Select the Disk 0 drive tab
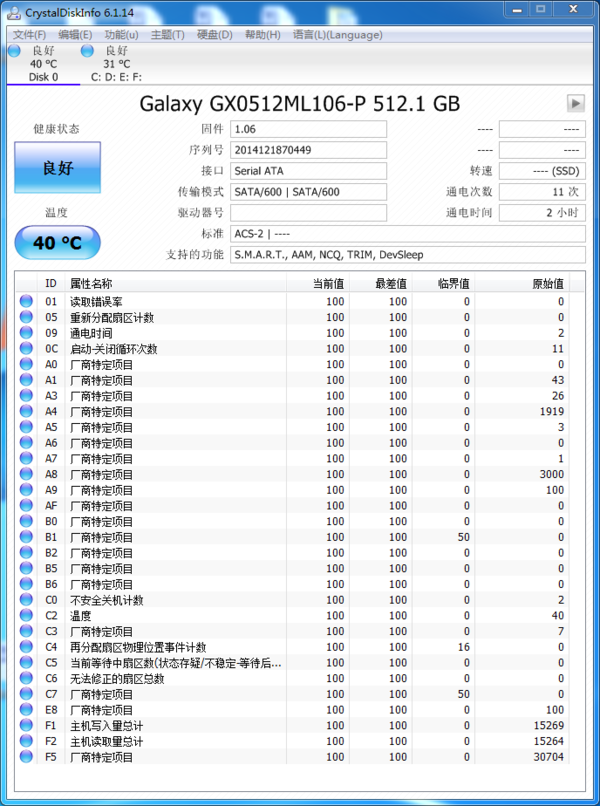 tap(43, 64)
